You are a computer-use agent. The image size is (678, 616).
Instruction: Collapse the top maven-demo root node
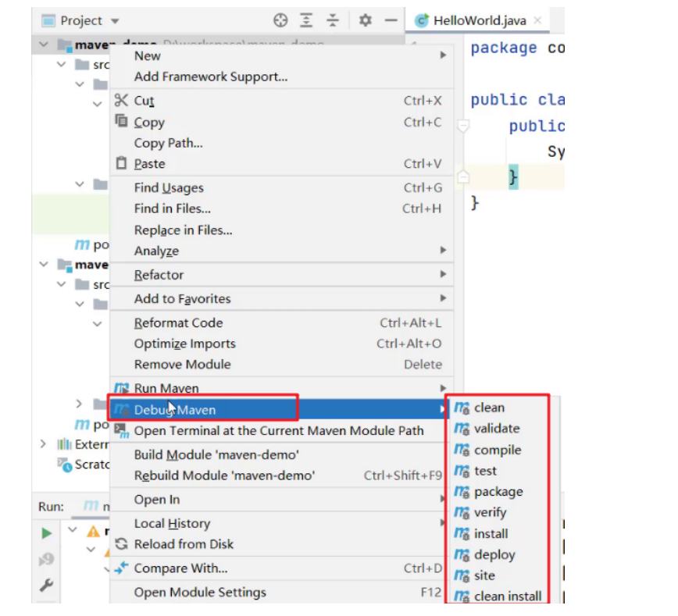44,44
